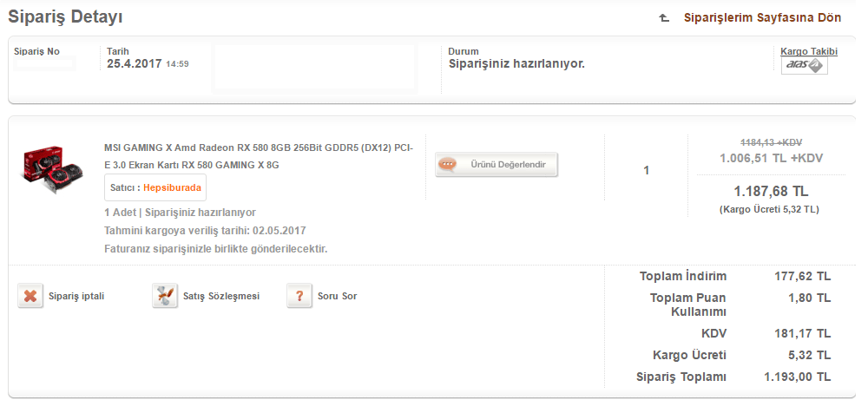Click Sipariş iptali label
Screen dimensions: 868x400
pos(76,296)
